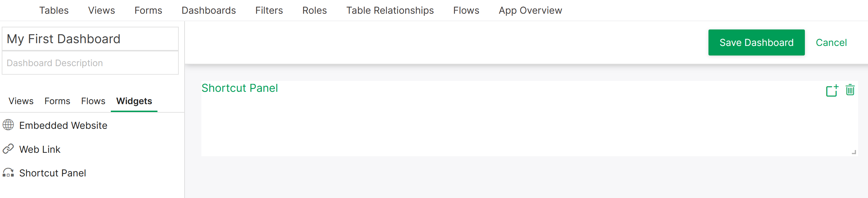
Task: Edit the My First Dashboard title field
Action: (x=90, y=38)
